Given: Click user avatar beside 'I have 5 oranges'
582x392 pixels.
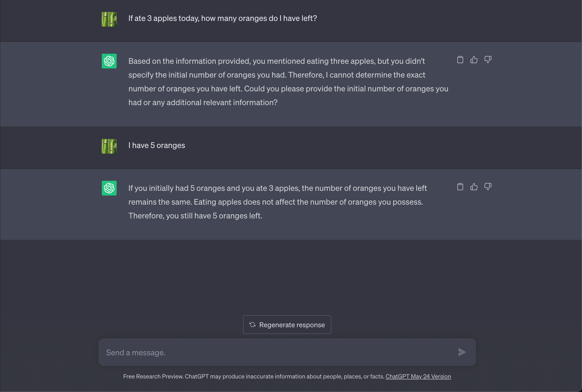Looking at the screenshot, I should pos(109,146).
